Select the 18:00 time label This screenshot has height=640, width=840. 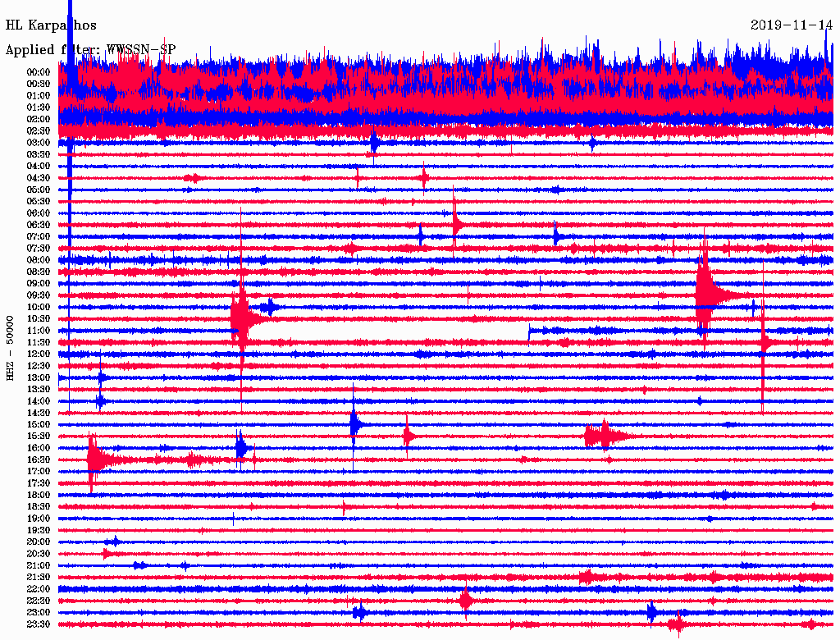coord(39,495)
